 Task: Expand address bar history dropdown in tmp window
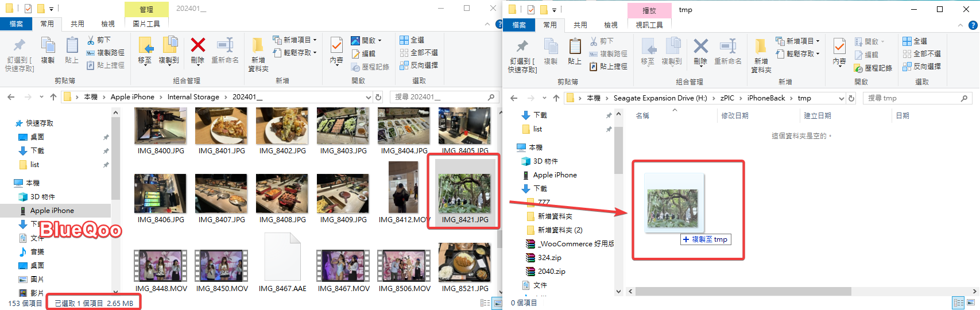tap(841, 98)
